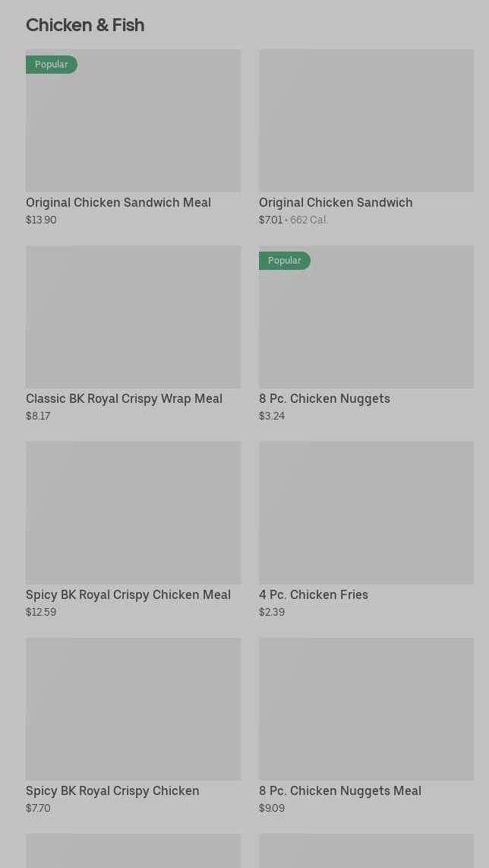Click the Original Chicken Sandwich Meal title
This screenshot has width=489, height=868.
coord(118,203)
